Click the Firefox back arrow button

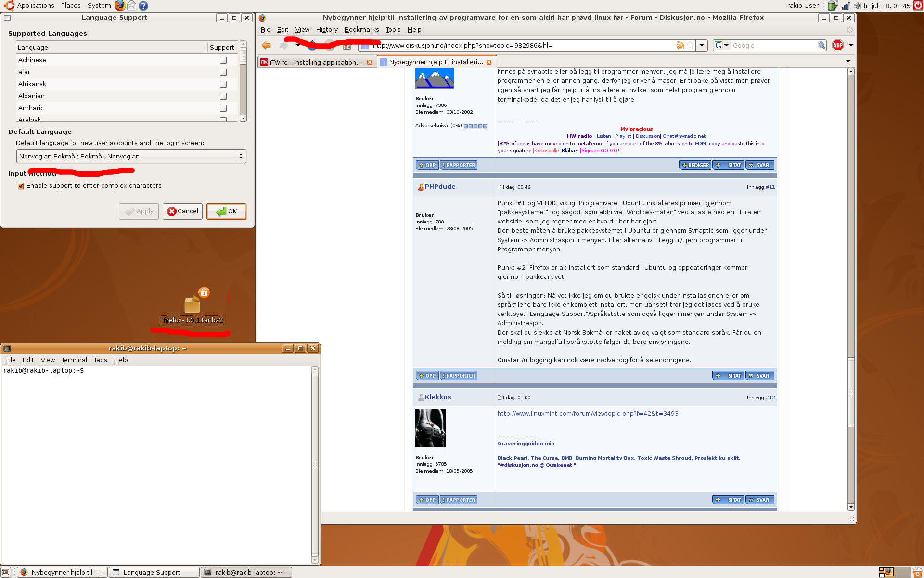coord(266,45)
